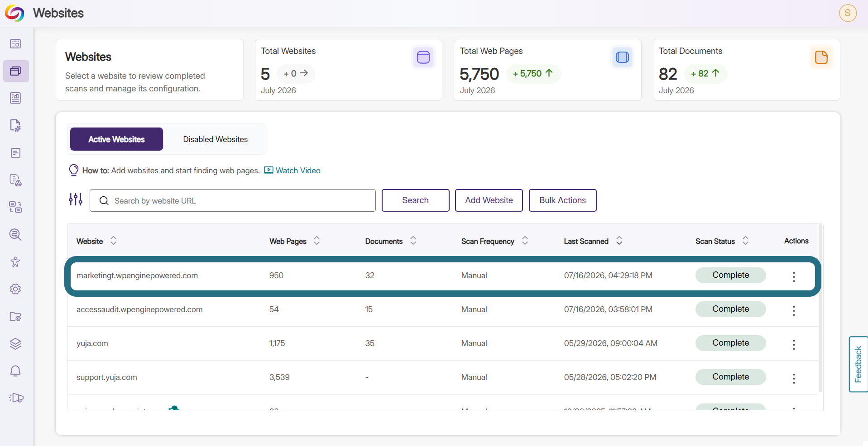
Task: Select the Active Websites tab
Action: coord(116,139)
